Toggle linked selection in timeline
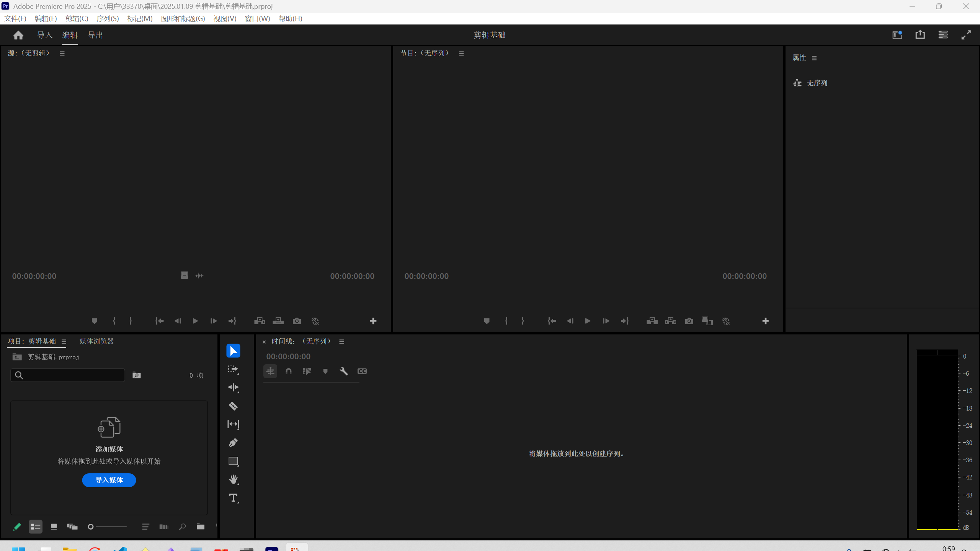This screenshot has height=551, width=980. [307, 371]
